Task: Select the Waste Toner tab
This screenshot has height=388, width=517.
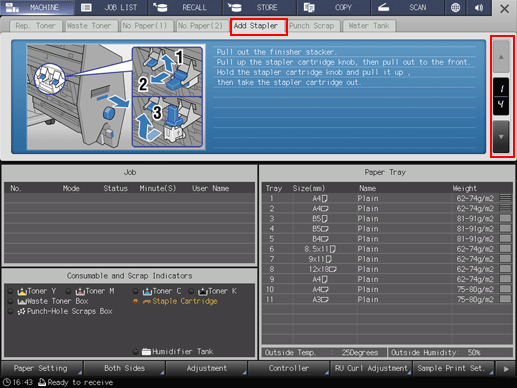Action: tap(91, 26)
